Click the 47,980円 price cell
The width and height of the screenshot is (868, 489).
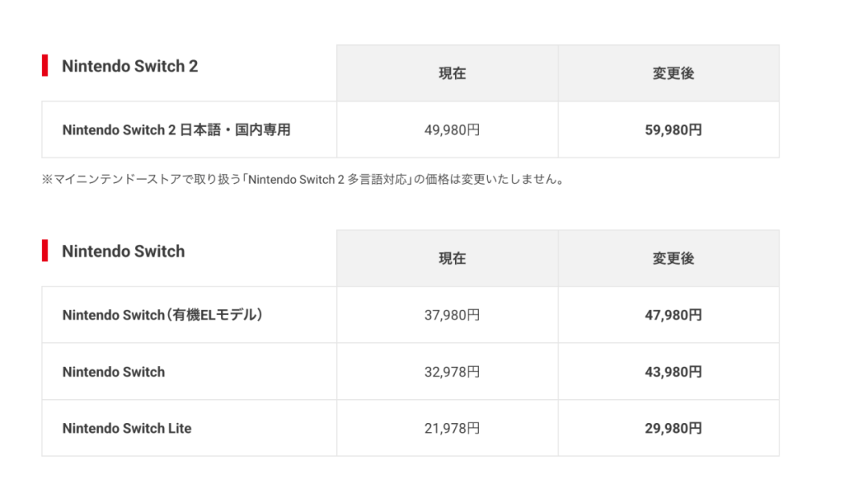[674, 316]
